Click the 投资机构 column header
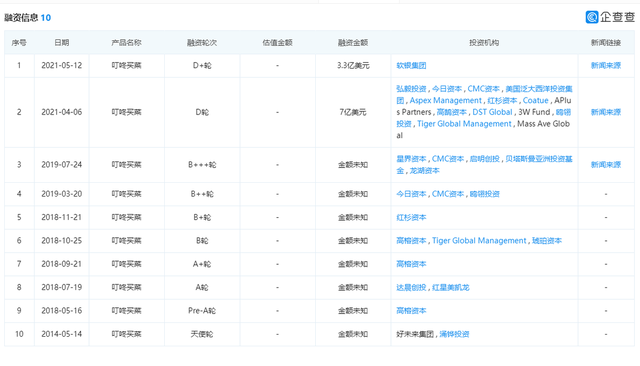640x366 pixels. coord(484,42)
